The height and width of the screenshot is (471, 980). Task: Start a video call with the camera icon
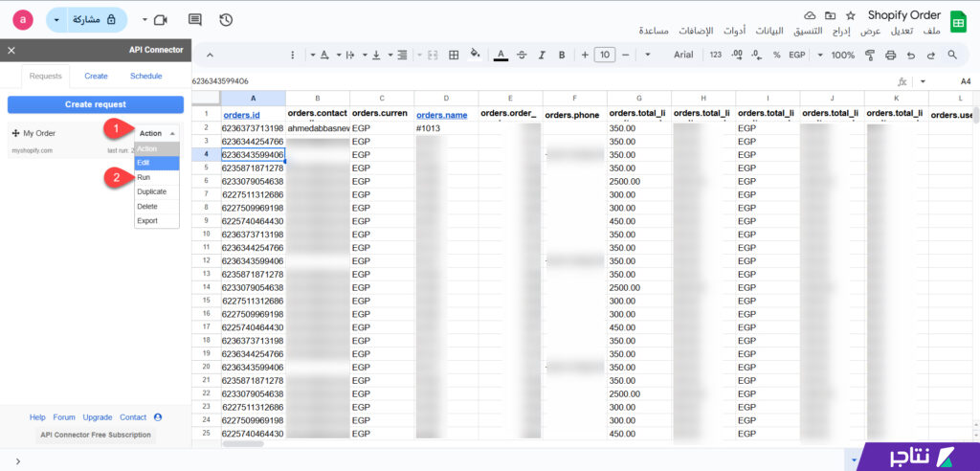(x=161, y=20)
